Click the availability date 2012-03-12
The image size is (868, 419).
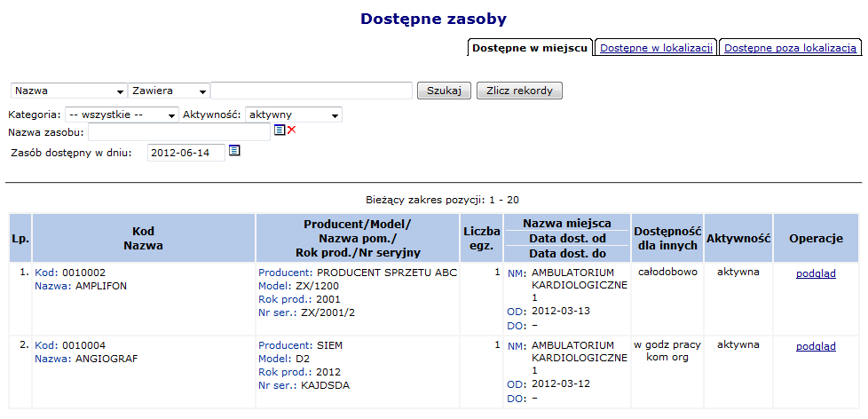[x=561, y=384]
